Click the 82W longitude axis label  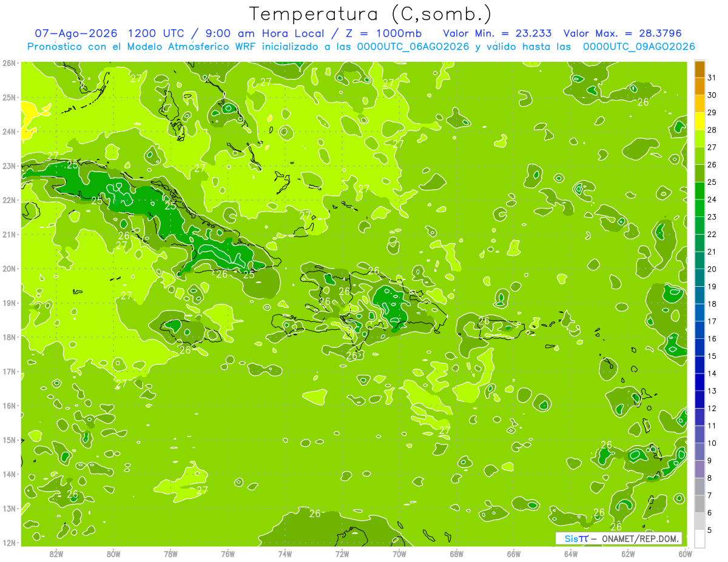[56, 554]
